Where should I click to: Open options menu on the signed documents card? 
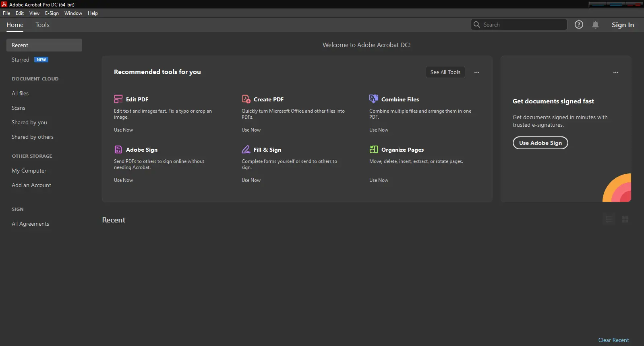click(x=616, y=72)
